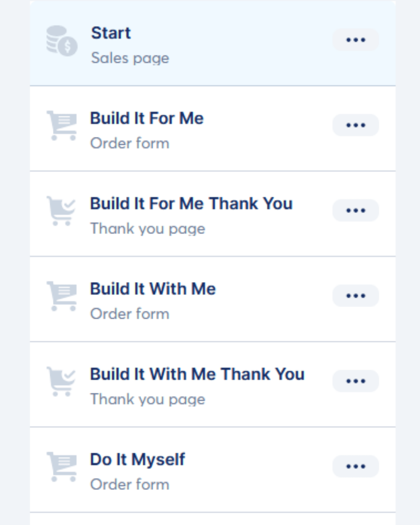Open the options menu for Build It For Me
The width and height of the screenshot is (420, 525).
coord(355,125)
